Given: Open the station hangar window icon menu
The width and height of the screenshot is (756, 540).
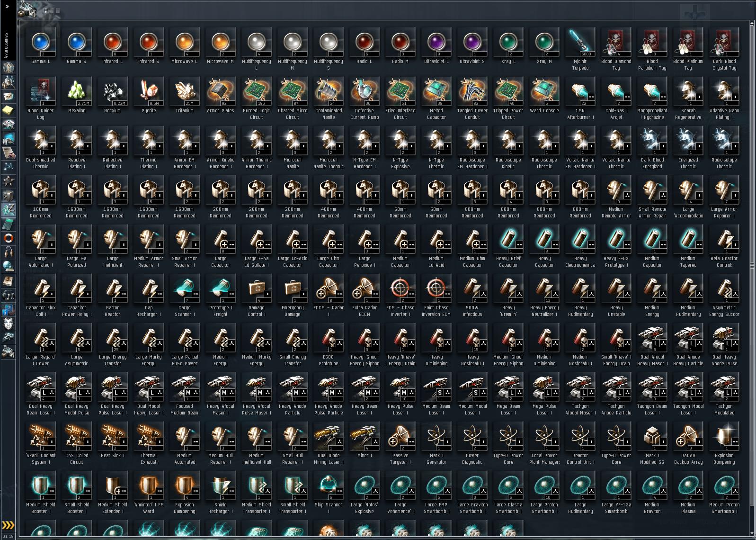Looking at the screenshot, I should point(27,9).
